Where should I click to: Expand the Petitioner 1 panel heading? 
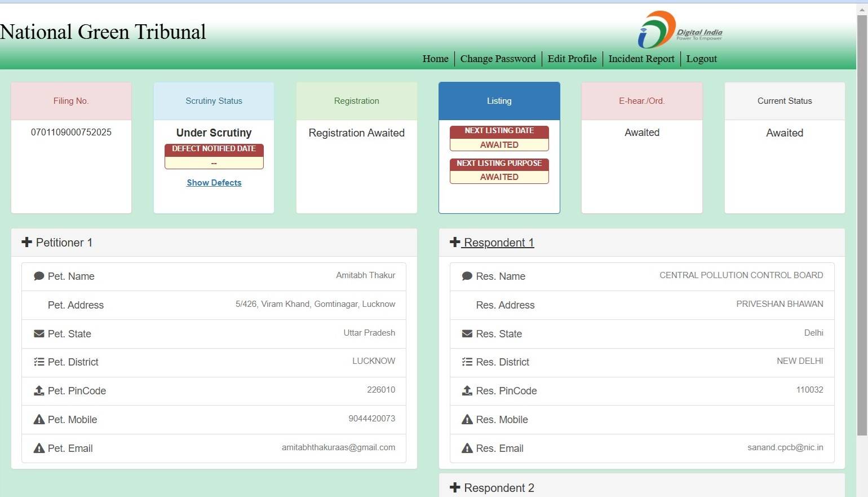[x=214, y=243]
